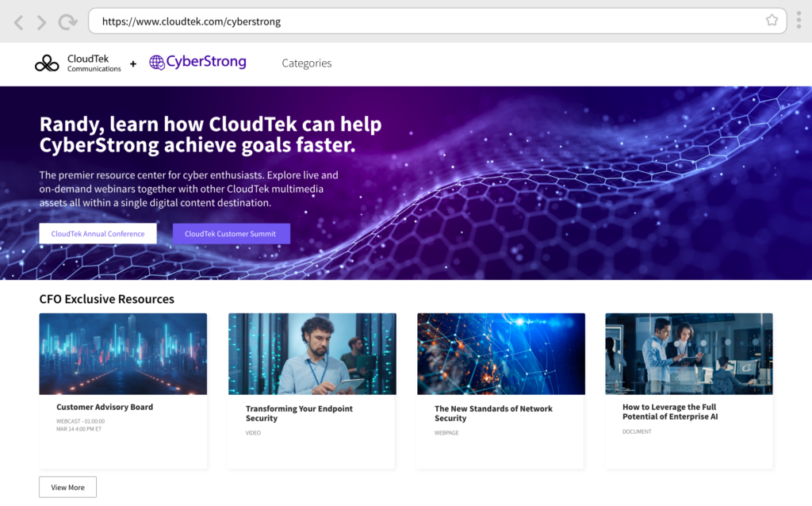Click the premier resource center description paragraph
812x506 pixels.
(189, 189)
